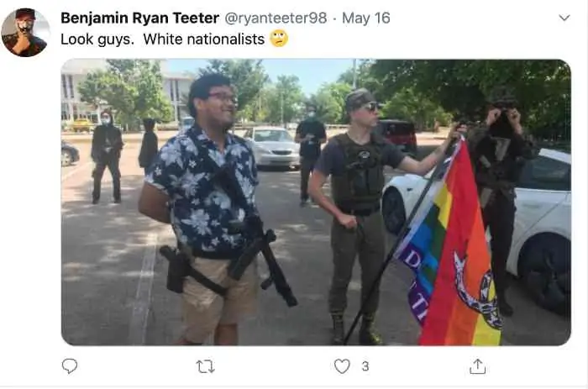The height and width of the screenshot is (389, 588).
Task: Click the words 'White nationalists' in tweet
Action: [x=204, y=39]
